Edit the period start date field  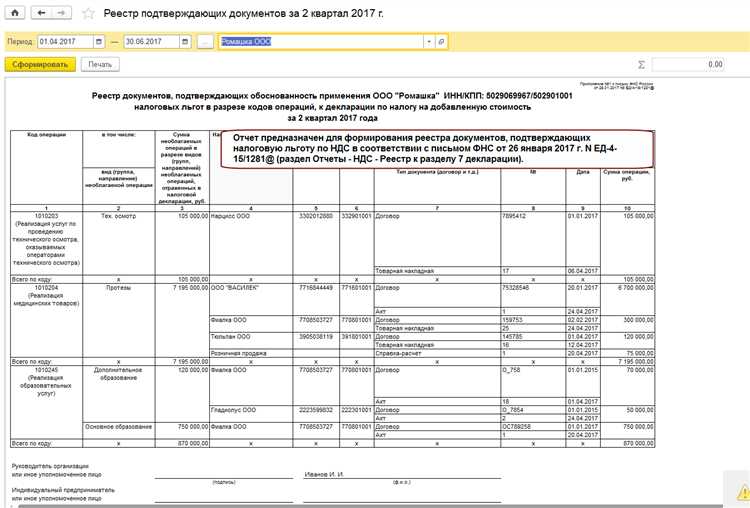coord(65,42)
